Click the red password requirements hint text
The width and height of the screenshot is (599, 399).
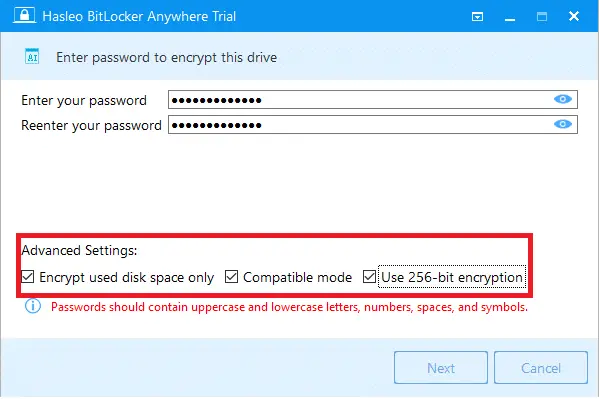pyautogui.click(x=289, y=307)
